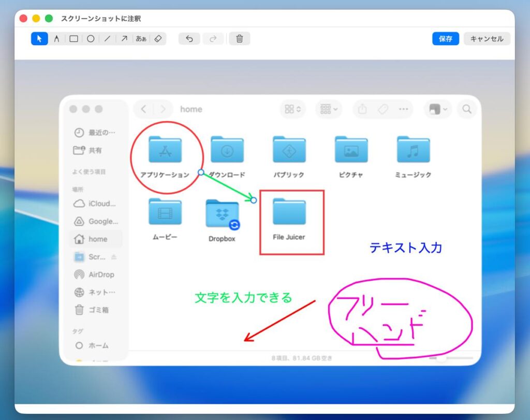Select the arrow pointer selection tool
Viewport: 530px width, 420px height.
click(x=39, y=39)
